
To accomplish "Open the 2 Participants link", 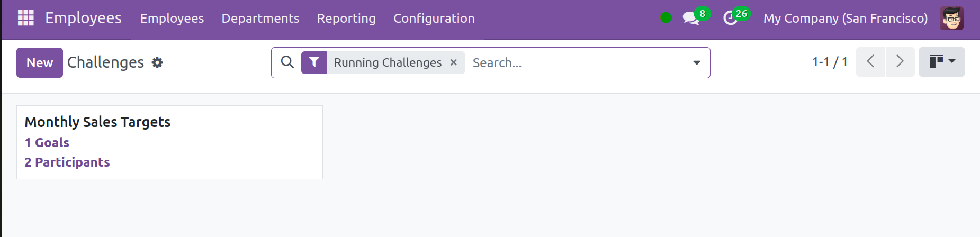I will [x=67, y=162].
